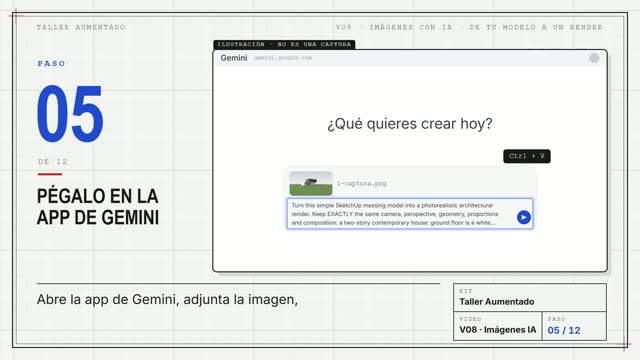
Task: Click the heading "¿Qué quieres crear hoy?"
Action: click(410, 124)
